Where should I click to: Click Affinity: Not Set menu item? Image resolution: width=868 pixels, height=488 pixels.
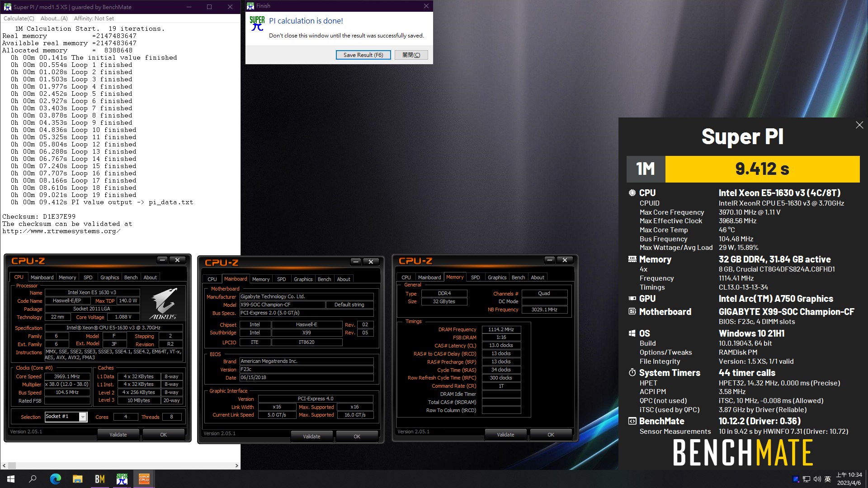click(x=94, y=19)
